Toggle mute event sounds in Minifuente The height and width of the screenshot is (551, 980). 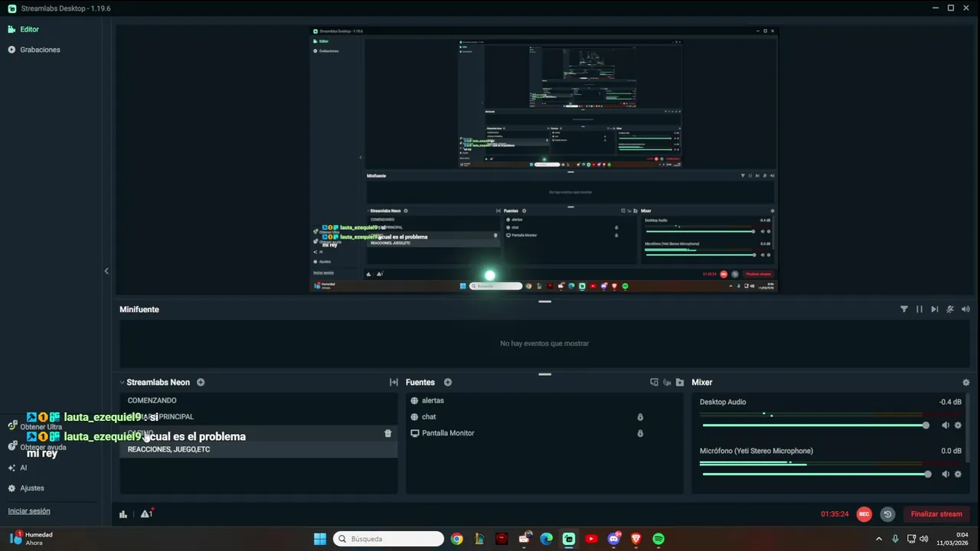950,309
